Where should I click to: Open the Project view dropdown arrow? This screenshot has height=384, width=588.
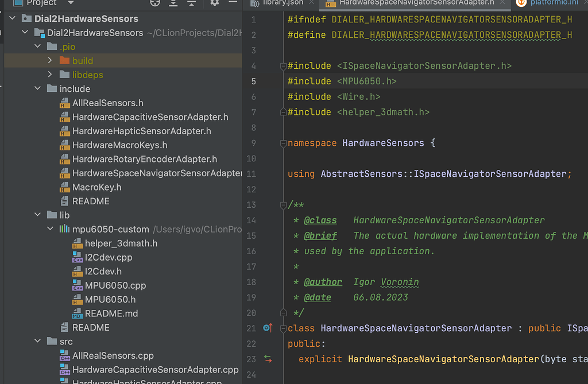(70, 3)
